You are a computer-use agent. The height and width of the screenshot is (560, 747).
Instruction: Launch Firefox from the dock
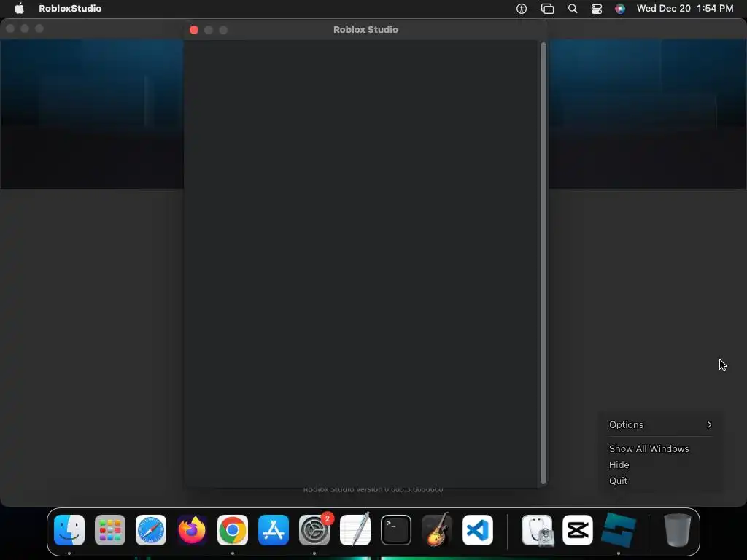click(192, 530)
